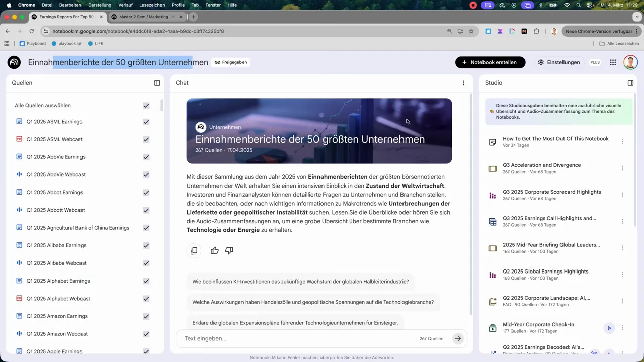644x362 pixels.
Task: Click the NotebookLM logo
Action: (14, 62)
